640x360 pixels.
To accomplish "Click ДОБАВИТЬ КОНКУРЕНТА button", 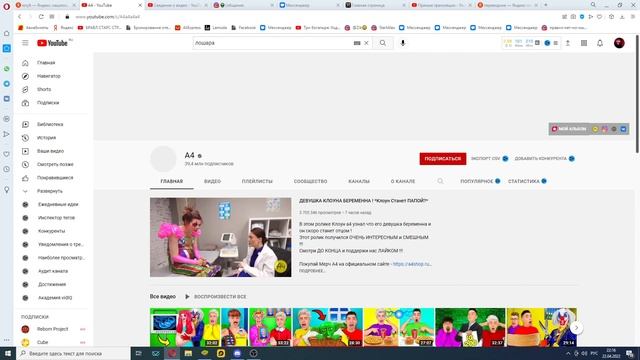I will (x=544, y=159).
